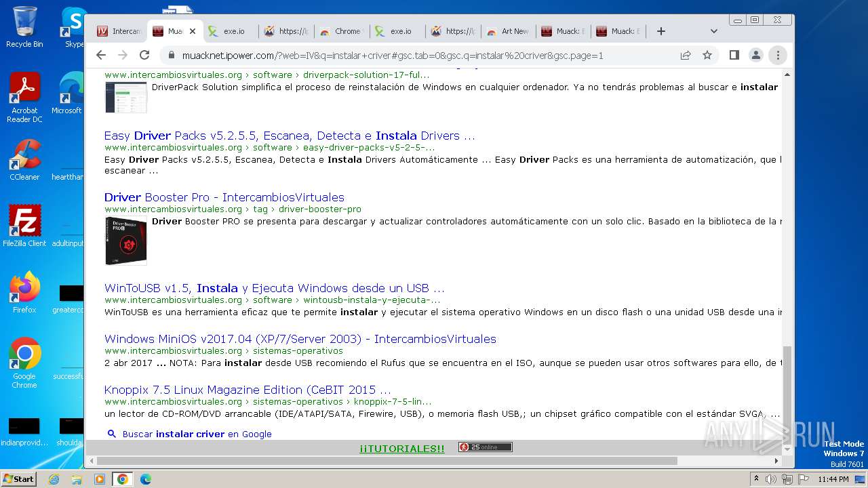
Task: Open the Chrome three-dot menu
Action: pyautogui.click(x=778, y=55)
